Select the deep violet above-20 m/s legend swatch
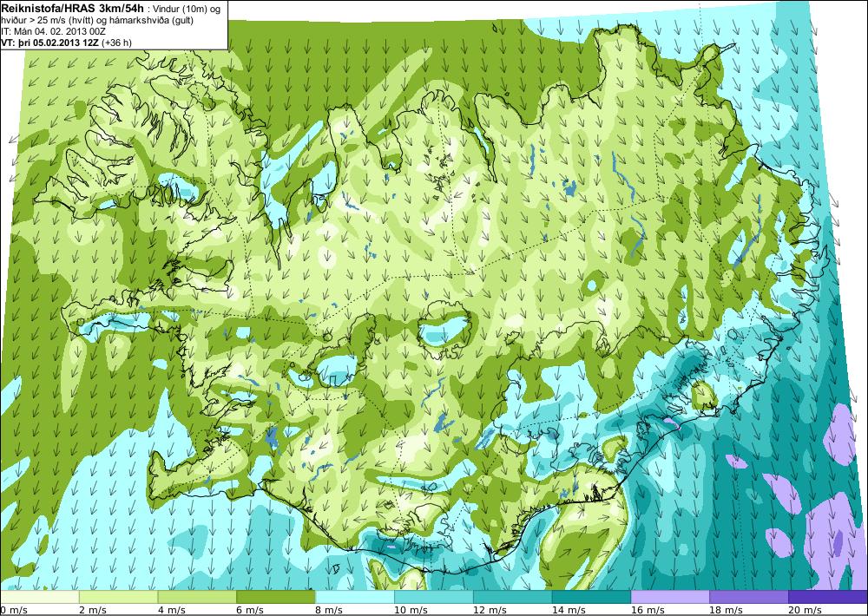The height and width of the screenshot is (616, 868). pyautogui.click(x=827, y=597)
